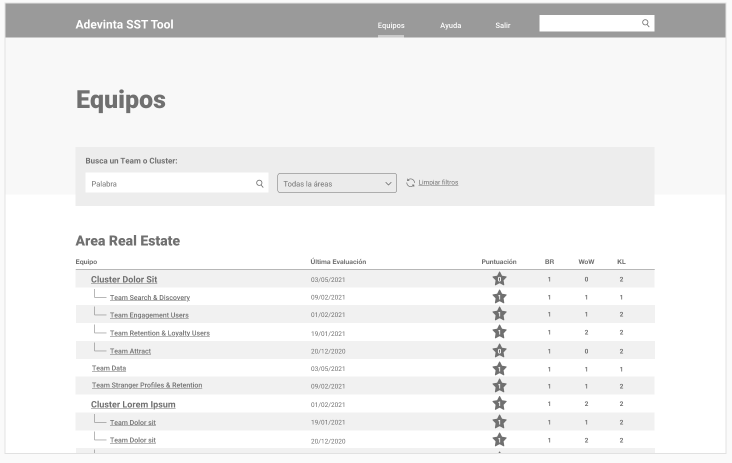Screen dimensions: 732x463
Task: Open Cluster Dolor Sit link
Action: pyautogui.click(x=124, y=280)
